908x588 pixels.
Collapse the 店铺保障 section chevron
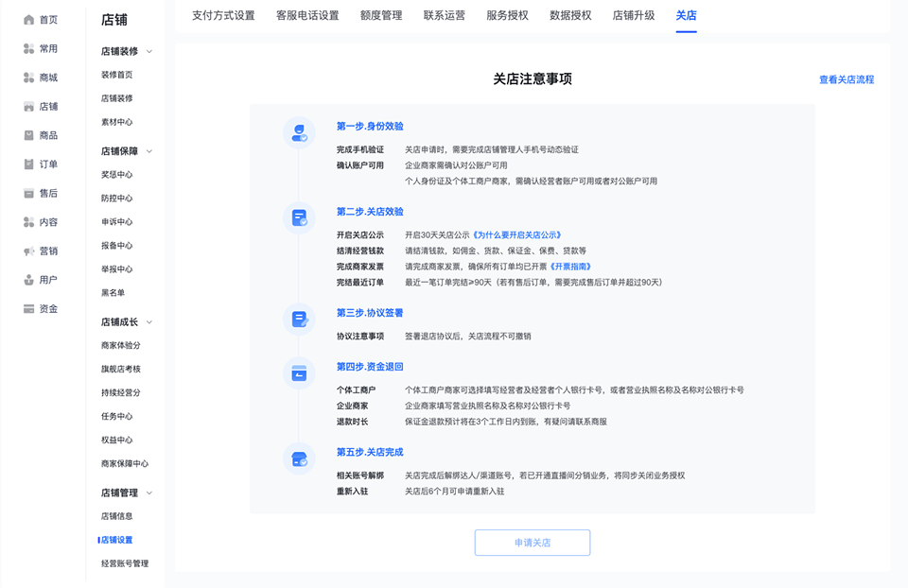tap(149, 151)
